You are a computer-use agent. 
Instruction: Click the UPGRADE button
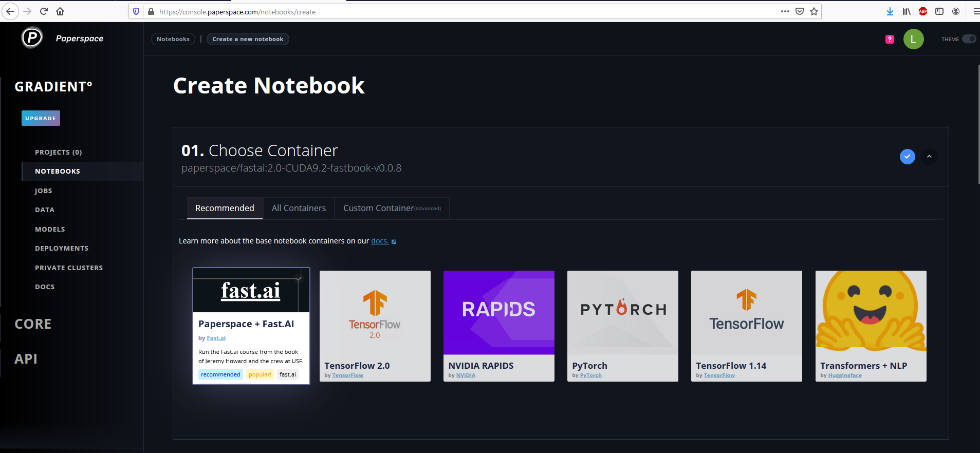pos(41,118)
